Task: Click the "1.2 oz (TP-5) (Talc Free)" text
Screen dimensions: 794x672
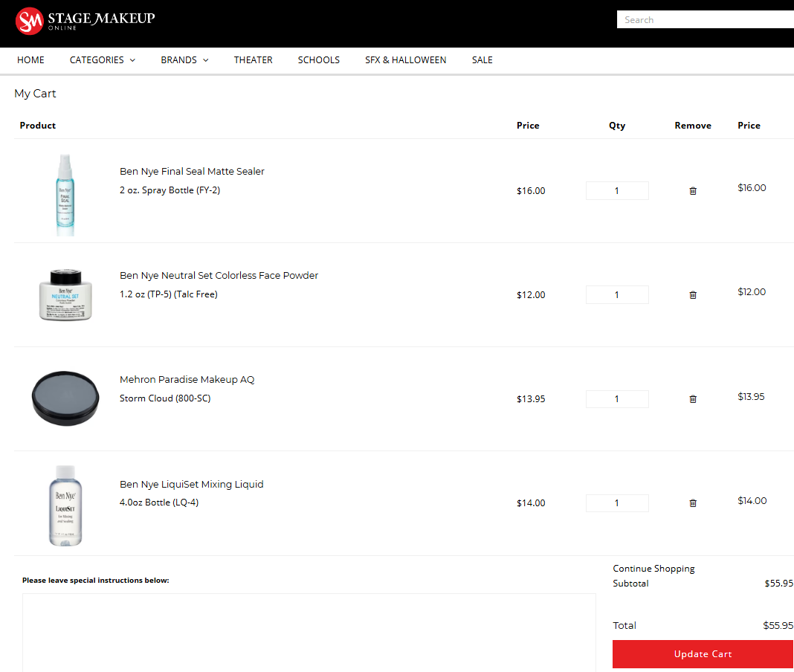Action: tap(169, 294)
